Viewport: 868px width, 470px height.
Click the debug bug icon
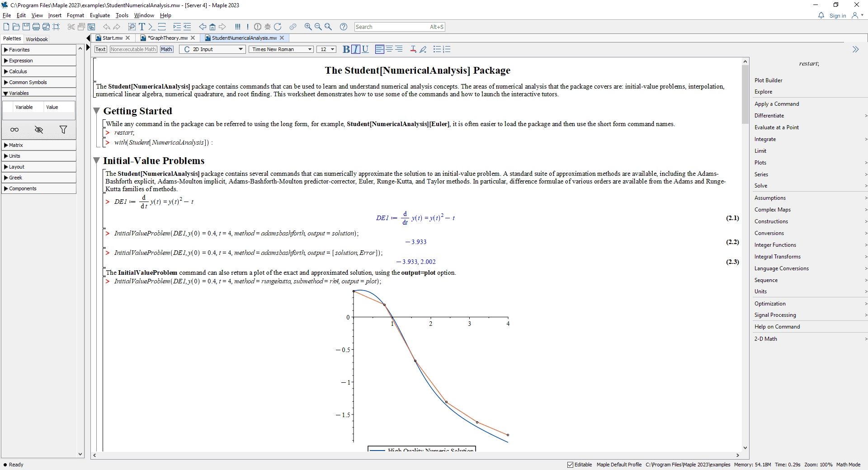[268, 27]
